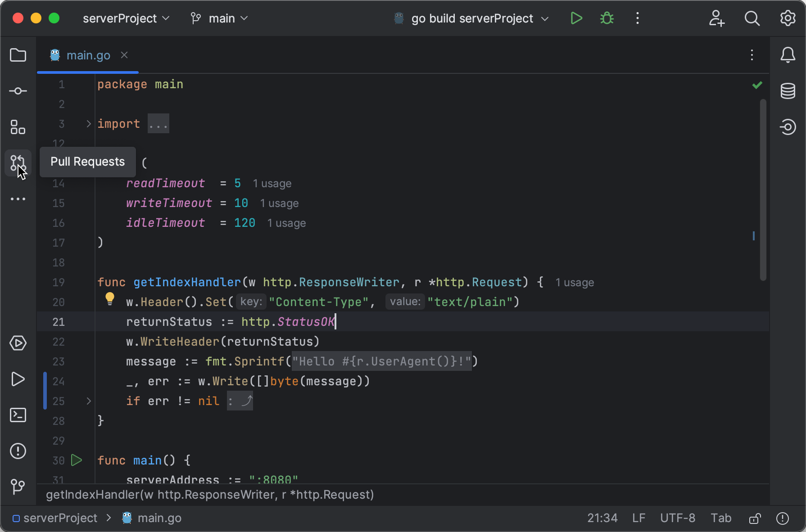The image size is (806, 532).
Task: Open the Terminal tool window
Action: [18, 415]
